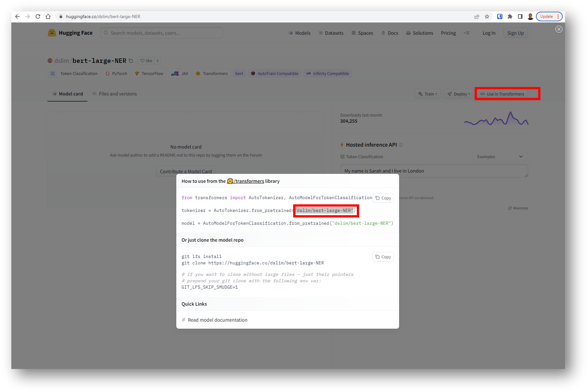Click the browser home icon
The image size is (588, 392).
coord(48,17)
